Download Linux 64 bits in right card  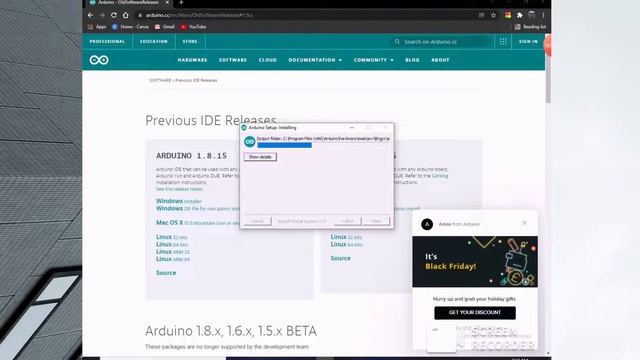(x=346, y=244)
